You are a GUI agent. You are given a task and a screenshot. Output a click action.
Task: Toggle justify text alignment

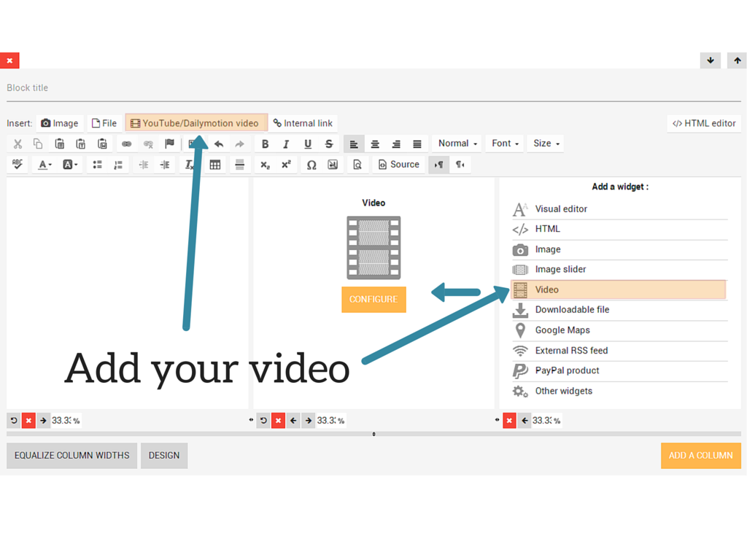click(x=417, y=144)
